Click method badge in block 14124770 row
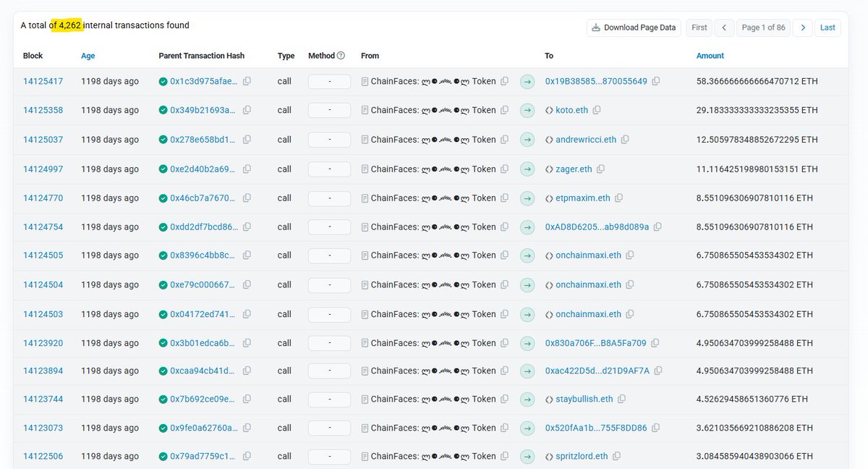Image resolution: width=868 pixels, height=469 pixels. point(329,198)
